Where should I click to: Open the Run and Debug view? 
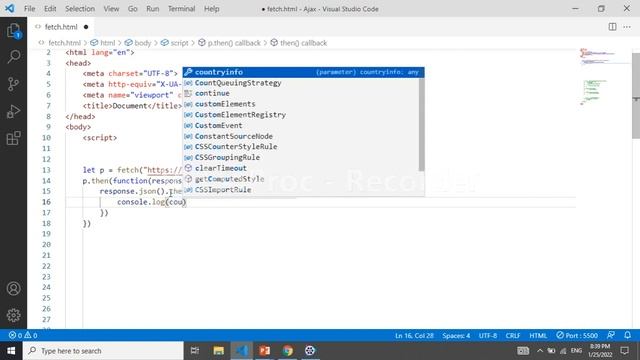tap(13, 111)
